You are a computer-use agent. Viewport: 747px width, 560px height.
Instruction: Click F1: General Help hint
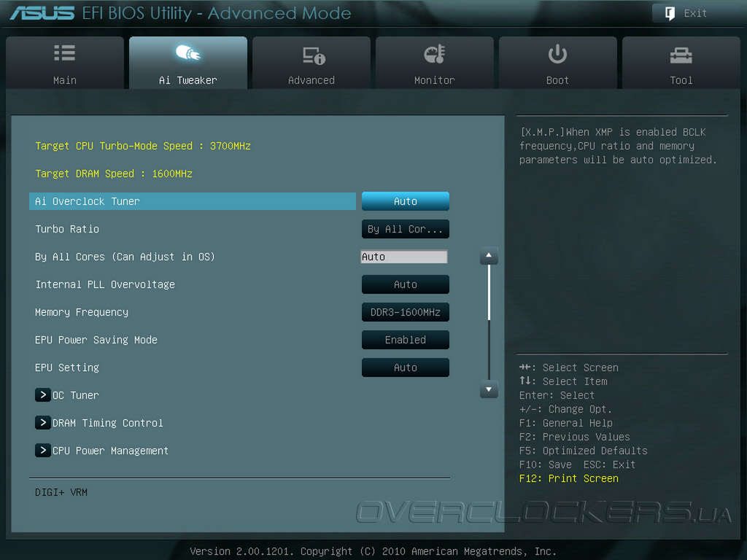(x=566, y=423)
